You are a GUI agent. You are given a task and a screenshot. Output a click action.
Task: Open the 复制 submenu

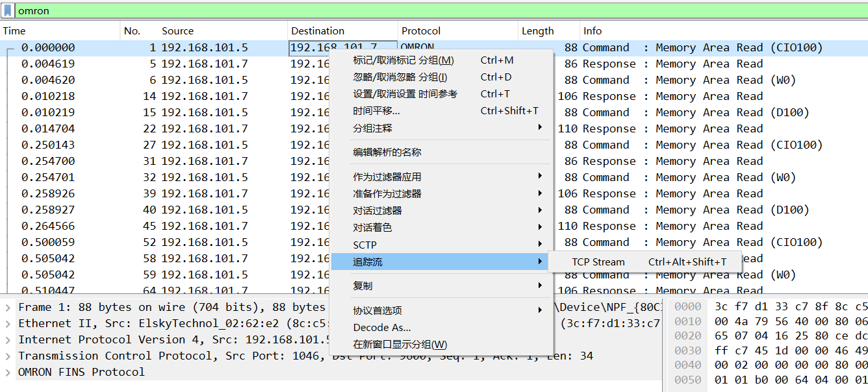(442, 286)
